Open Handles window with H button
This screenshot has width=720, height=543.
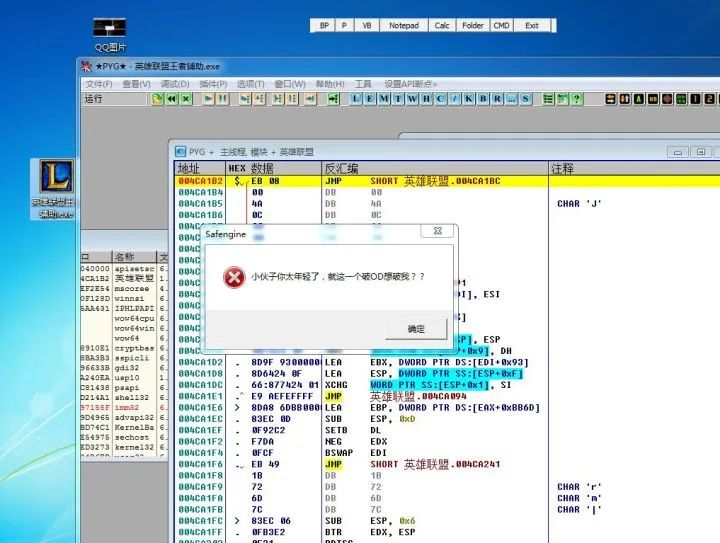point(427,99)
